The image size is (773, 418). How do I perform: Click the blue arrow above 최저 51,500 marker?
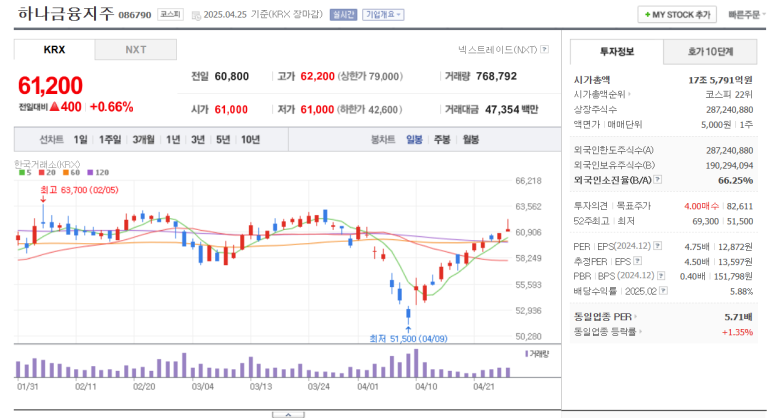click(x=408, y=329)
